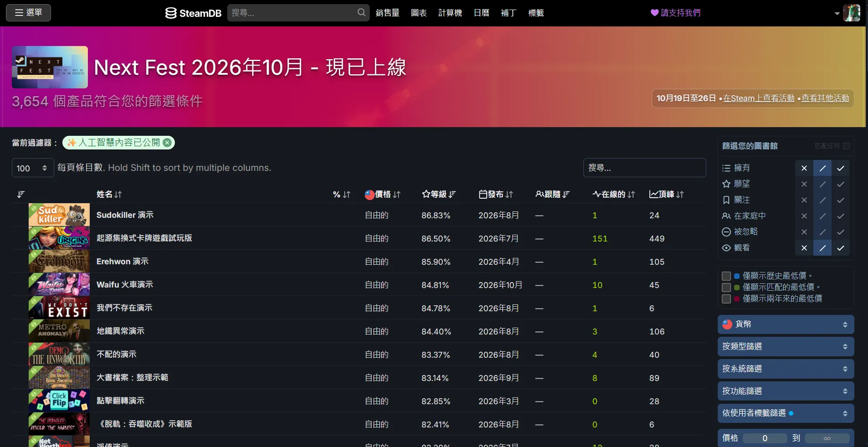Go to the 日曆 nav item

[481, 13]
